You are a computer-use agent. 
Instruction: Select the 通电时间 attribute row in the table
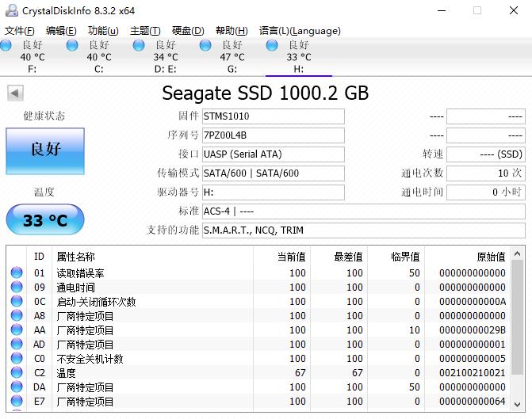(258, 288)
